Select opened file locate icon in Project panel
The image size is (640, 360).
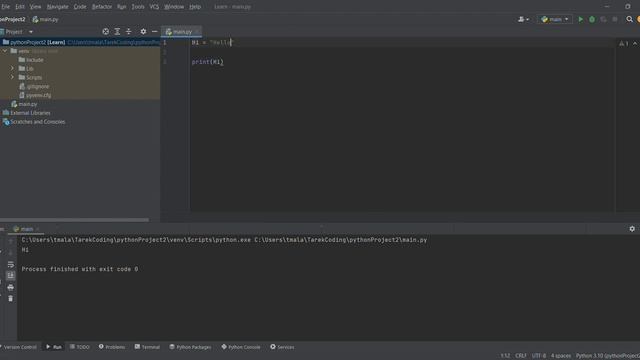coord(106,31)
